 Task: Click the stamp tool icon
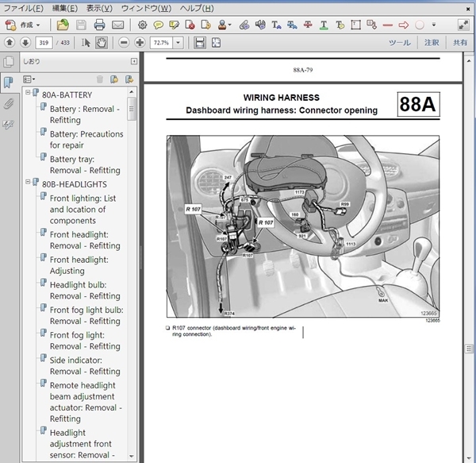pos(222,25)
